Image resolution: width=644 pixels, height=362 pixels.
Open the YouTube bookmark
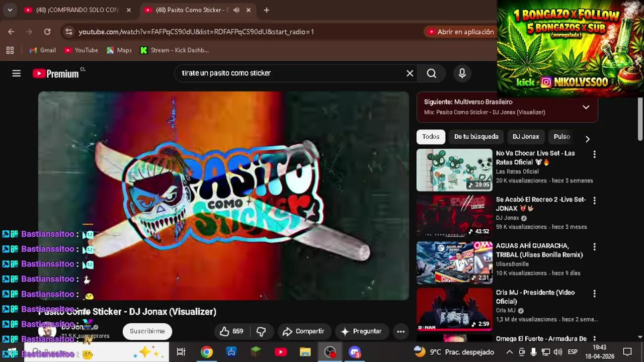coord(82,50)
